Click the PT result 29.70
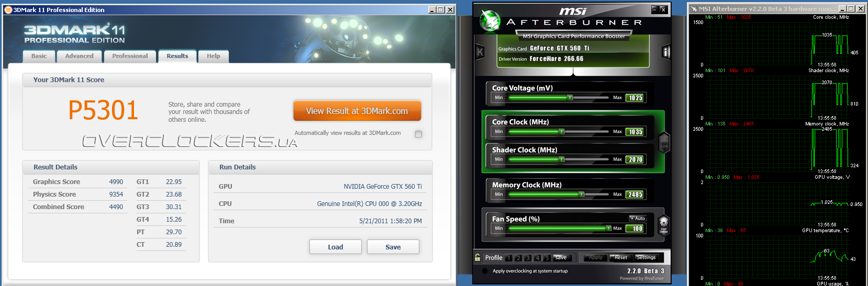 [174, 232]
